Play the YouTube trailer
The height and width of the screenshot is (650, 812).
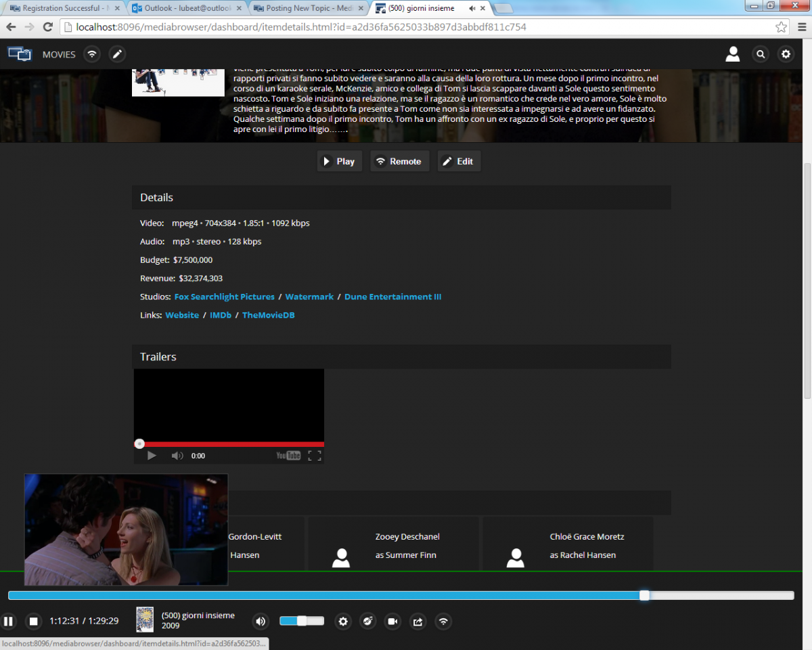click(x=152, y=456)
